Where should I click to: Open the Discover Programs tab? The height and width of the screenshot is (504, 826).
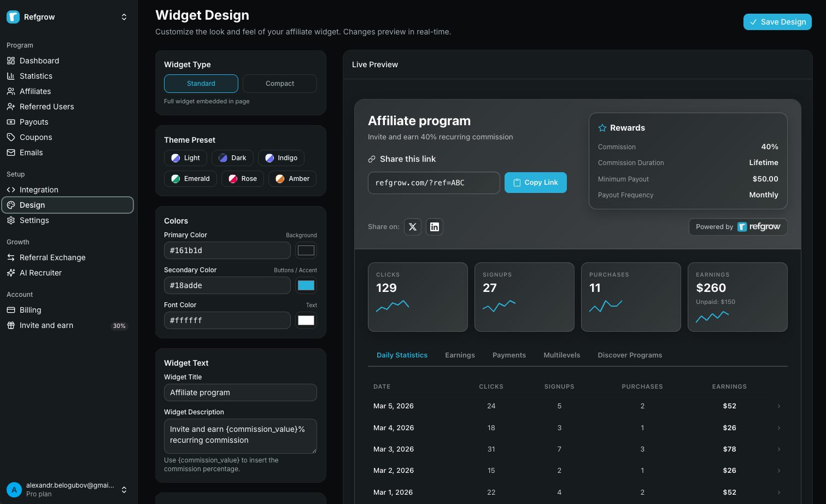630,355
